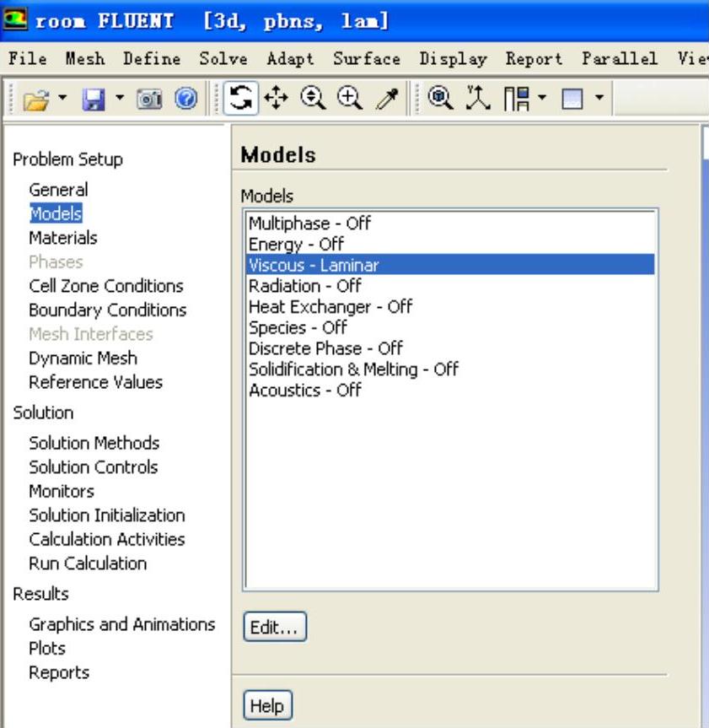
Task: Click the window layout arrangement icon
Action: (x=517, y=99)
